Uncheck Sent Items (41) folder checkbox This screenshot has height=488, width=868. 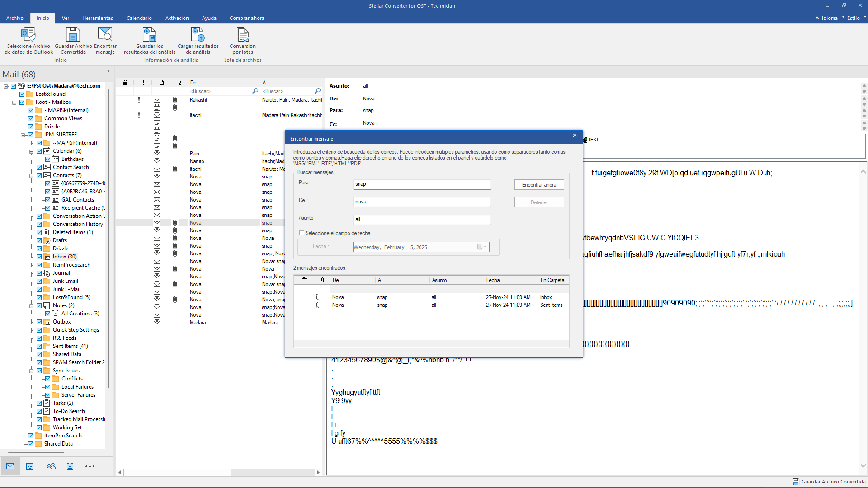point(39,346)
